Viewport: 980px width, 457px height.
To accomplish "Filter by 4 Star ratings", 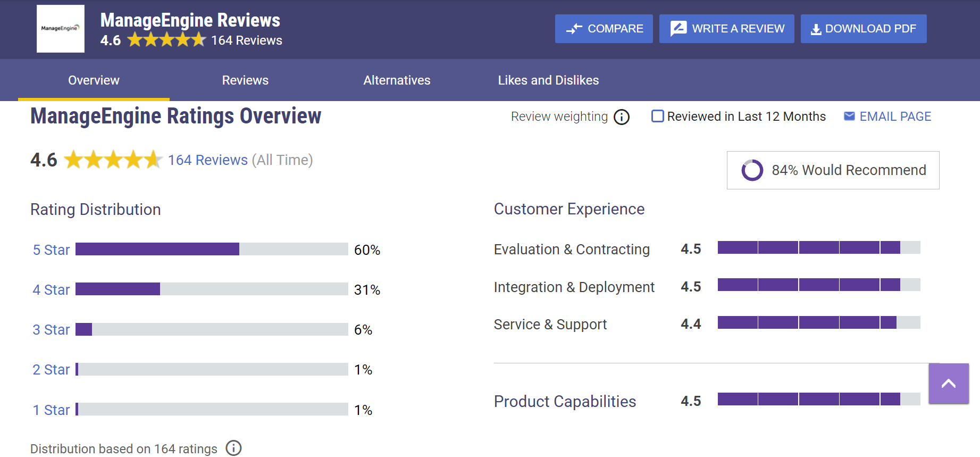I will point(51,289).
